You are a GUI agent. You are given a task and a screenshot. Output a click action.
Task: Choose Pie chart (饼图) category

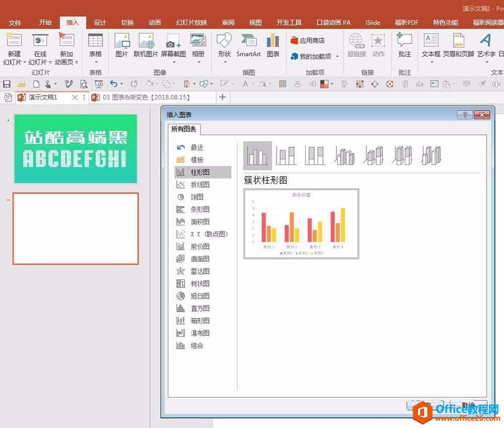203,197
